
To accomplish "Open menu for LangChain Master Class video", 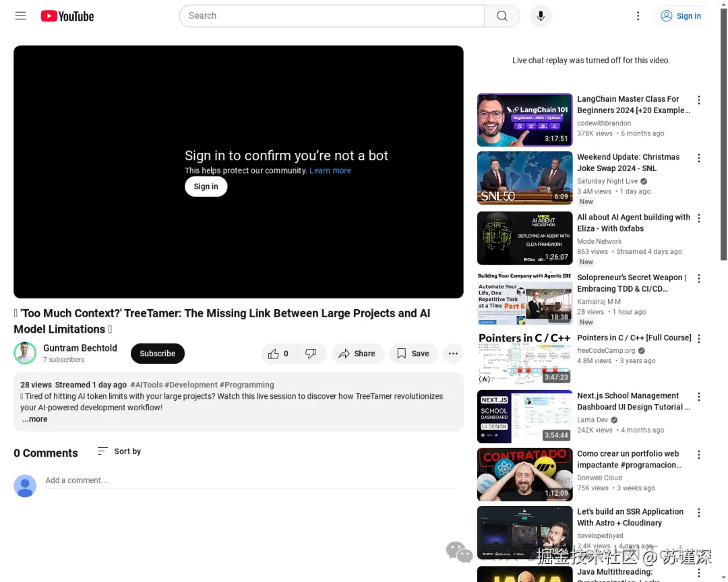I will pyautogui.click(x=698, y=100).
